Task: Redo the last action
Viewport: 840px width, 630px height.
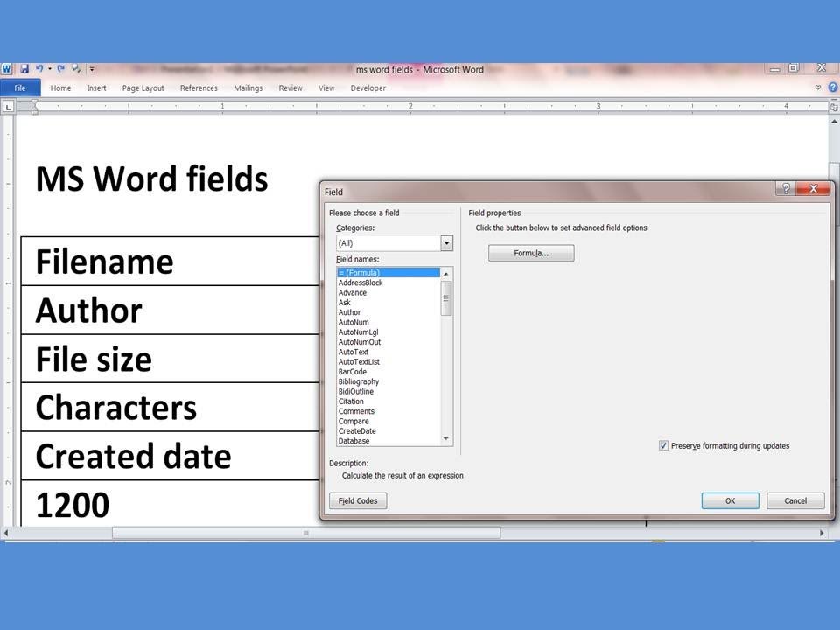Action: click(61, 69)
